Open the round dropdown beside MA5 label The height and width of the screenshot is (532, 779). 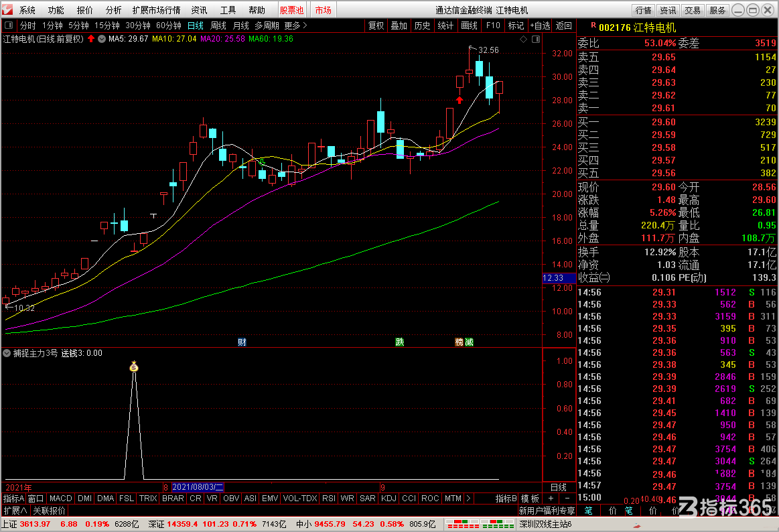[x=102, y=39]
